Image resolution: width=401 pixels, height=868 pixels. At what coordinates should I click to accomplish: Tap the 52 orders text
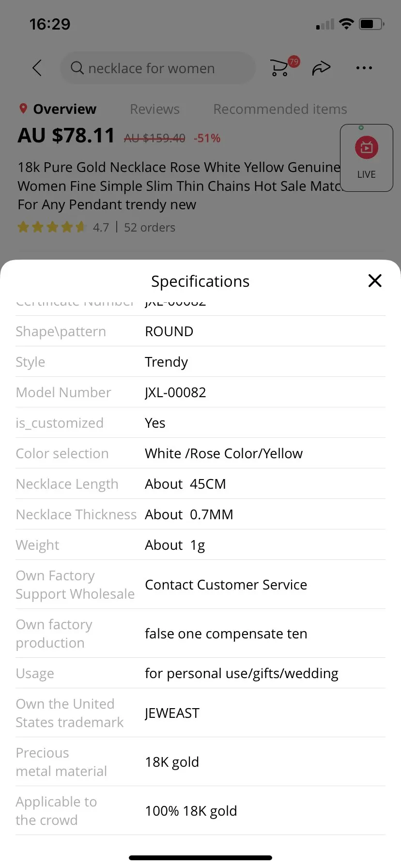click(150, 228)
